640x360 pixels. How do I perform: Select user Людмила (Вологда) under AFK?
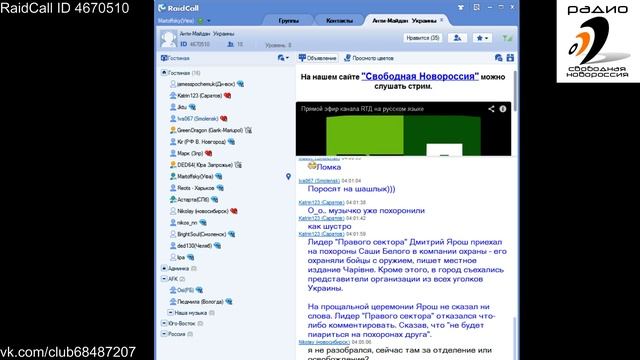(x=200, y=302)
